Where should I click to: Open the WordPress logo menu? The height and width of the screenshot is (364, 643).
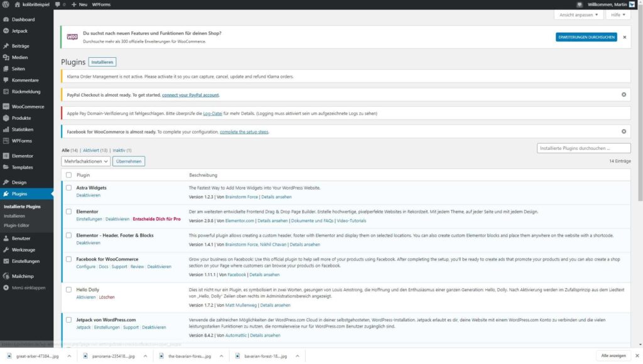[6, 4]
